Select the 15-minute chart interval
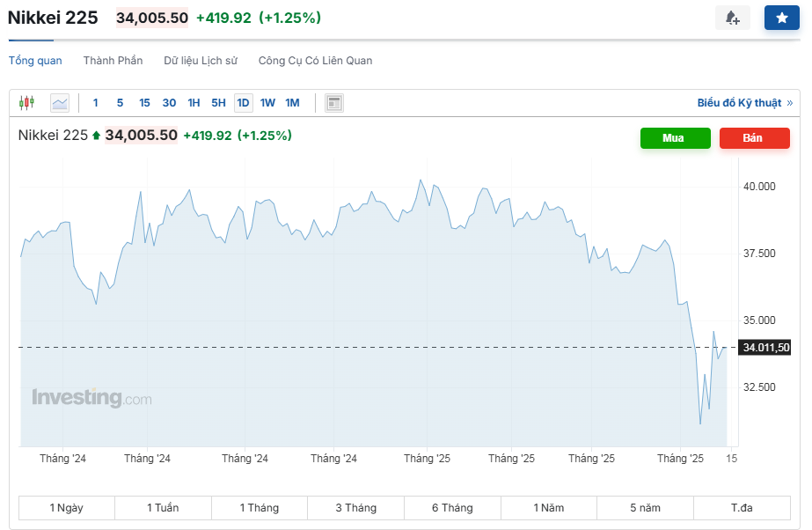This screenshot has height=530, width=812. pos(144,103)
